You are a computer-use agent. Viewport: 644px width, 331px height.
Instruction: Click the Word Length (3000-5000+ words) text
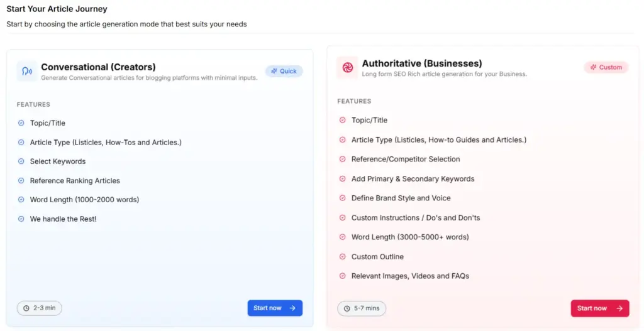pyautogui.click(x=410, y=237)
